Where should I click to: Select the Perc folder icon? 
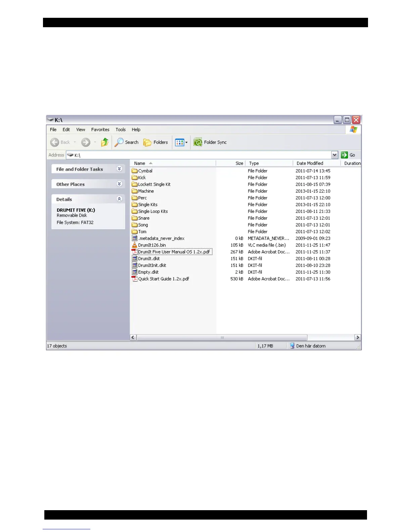tap(135, 198)
